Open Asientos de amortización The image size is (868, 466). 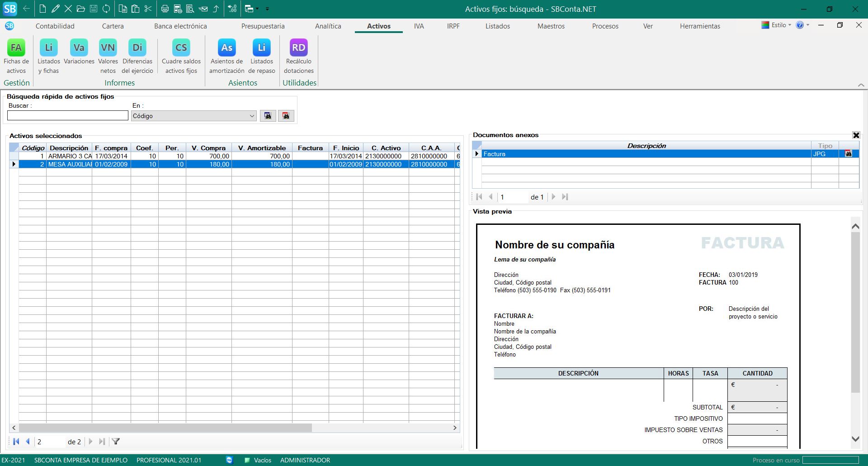click(x=226, y=48)
